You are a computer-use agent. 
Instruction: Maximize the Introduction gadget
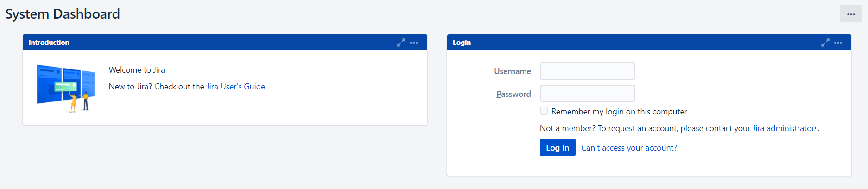[x=401, y=43]
